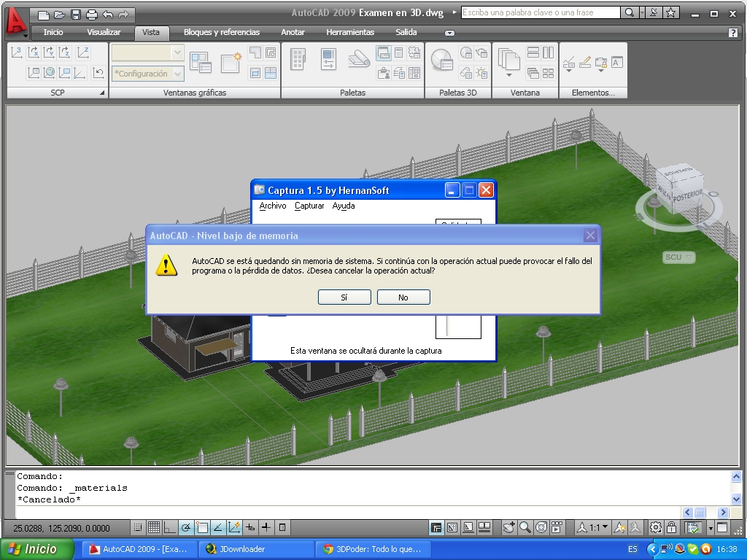The width and height of the screenshot is (747, 560).
Task: Click the ShowMotion icon in status bar
Action: (x=557, y=527)
